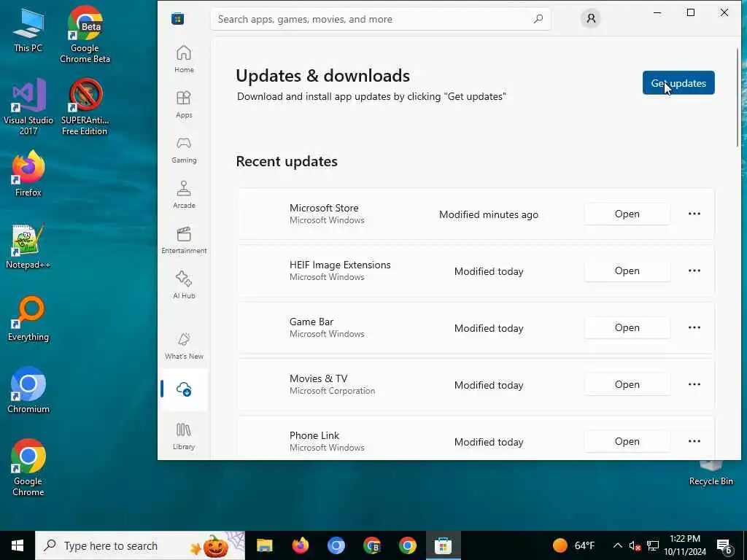Screen dimensions: 747x560
Task: Select Google Chrome Beta desktop icon
Action: [x=85, y=35]
